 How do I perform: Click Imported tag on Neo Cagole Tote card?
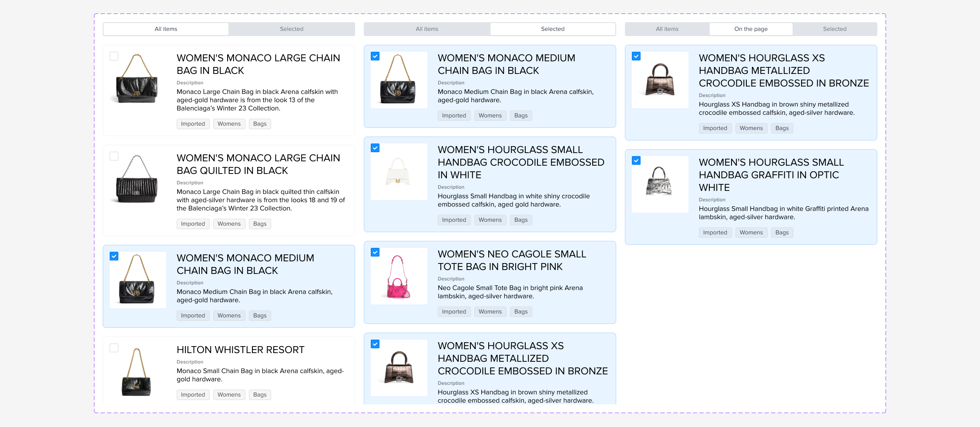pyautogui.click(x=454, y=312)
